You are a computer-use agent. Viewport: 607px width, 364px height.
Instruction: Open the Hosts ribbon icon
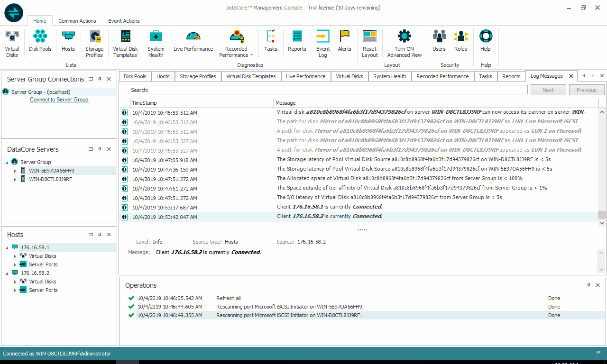[68, 41]
